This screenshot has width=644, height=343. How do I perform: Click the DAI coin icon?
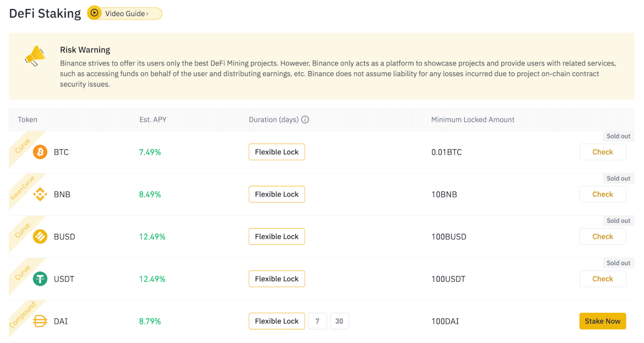[40, 321]
